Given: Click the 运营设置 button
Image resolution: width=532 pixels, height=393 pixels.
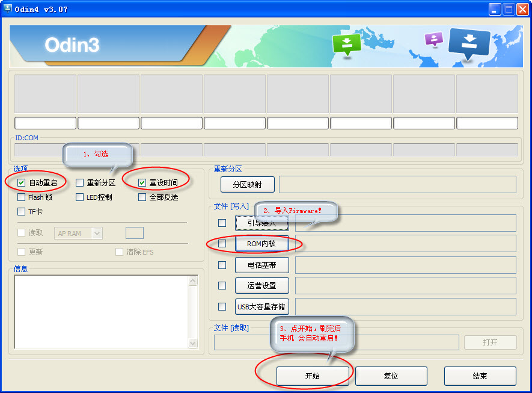Looking at the screenshot, I should click(x=262, y=286).
